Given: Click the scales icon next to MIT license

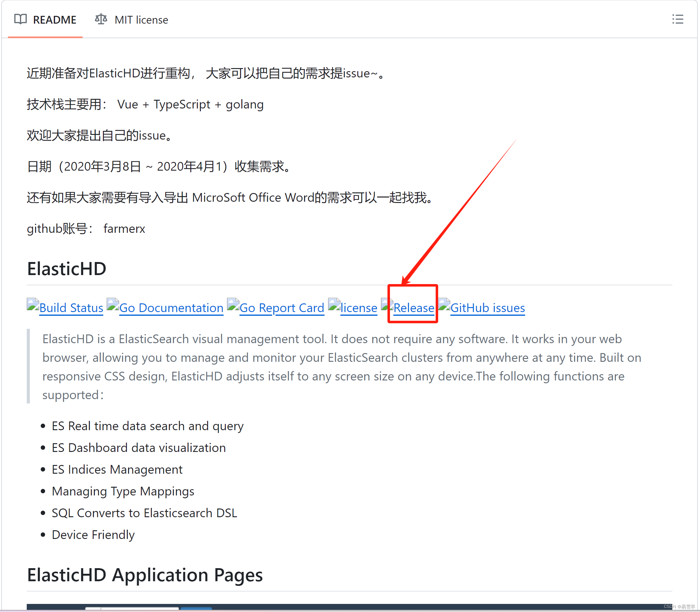Looking at the screenshot, I should pyautogui.click(x=101, y=20).
